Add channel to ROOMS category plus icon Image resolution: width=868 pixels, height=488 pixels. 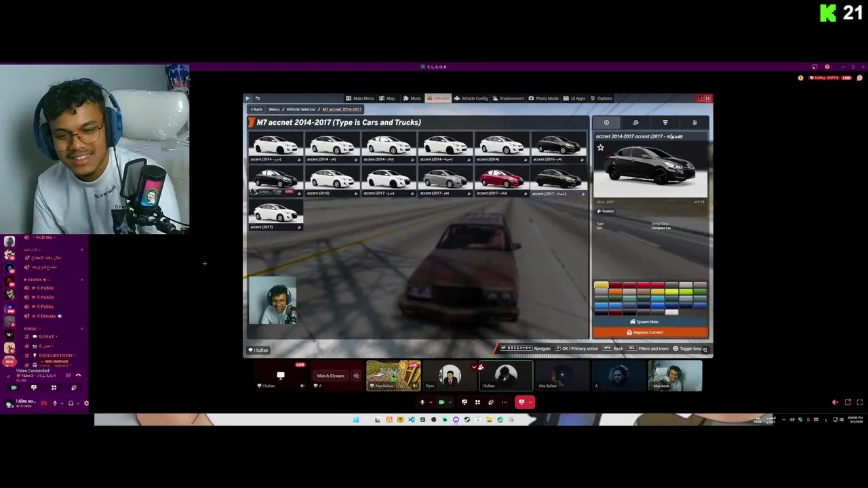(x=81, y=279)
